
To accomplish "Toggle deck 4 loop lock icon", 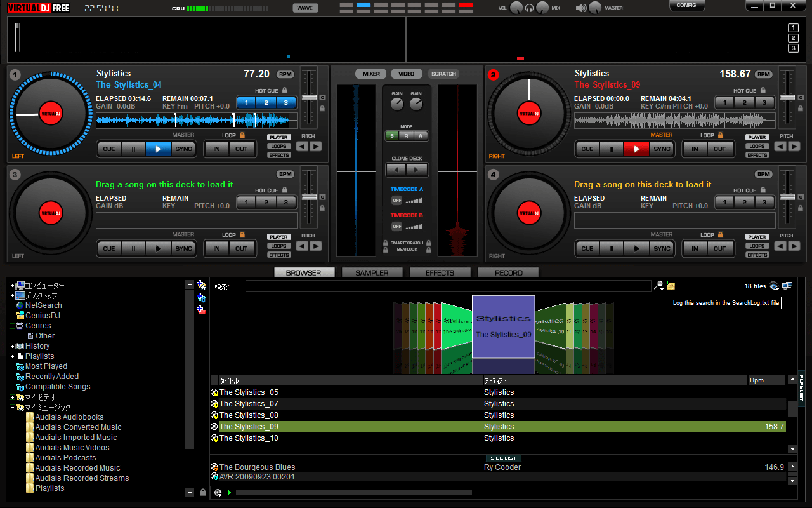I will [720, 235].
